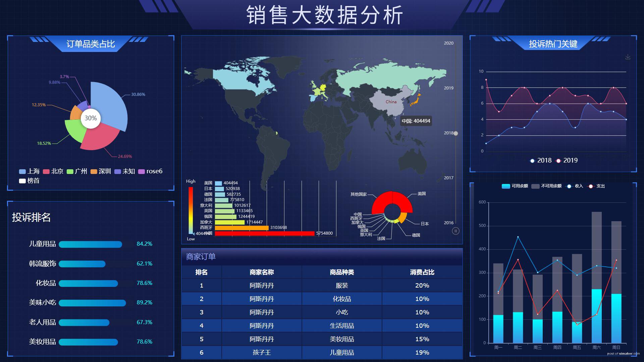Click the 投诉热门关键 panel title
This screenshot has height=362, width=644.
[553, 44]
